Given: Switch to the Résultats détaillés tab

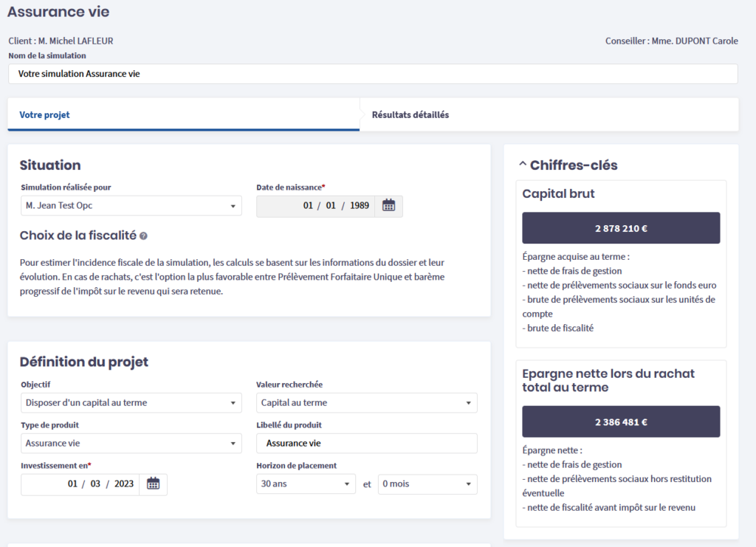Looking at the screenshot, I should (x=410, y=115).
